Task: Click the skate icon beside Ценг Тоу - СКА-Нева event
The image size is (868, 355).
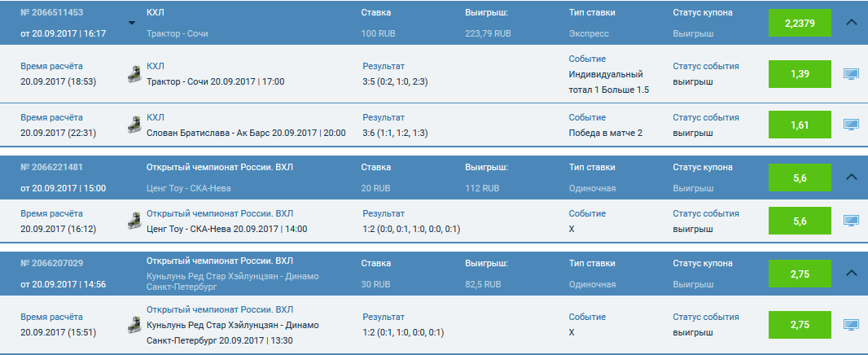Action: tap(134, 221)
